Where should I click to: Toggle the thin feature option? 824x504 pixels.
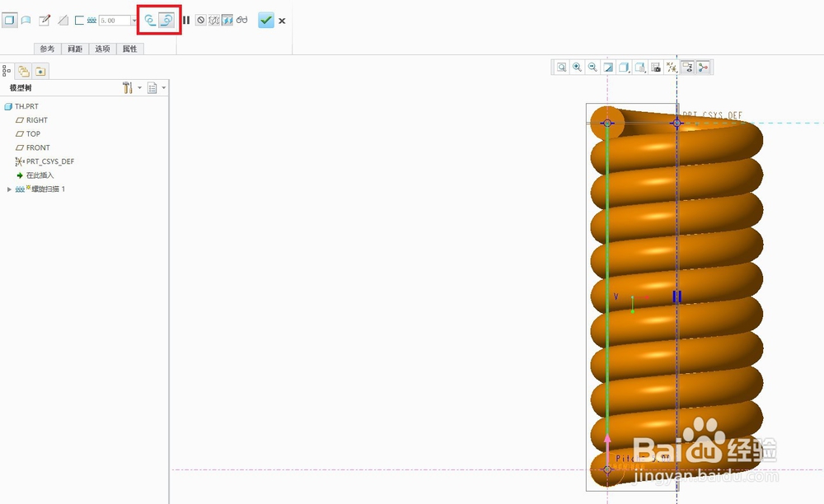coord(79,21)
